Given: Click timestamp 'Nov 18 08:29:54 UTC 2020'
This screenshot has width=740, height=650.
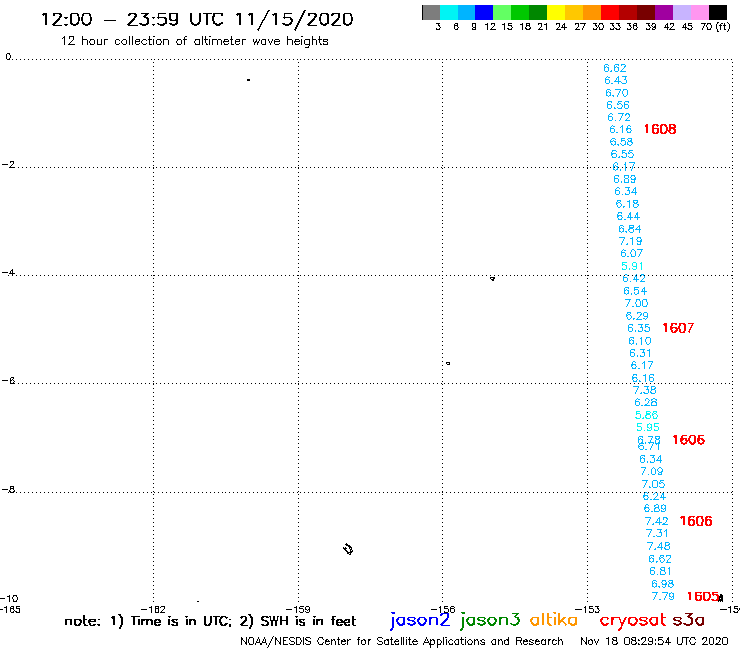Looking at the screenshot, I should (654, 642).
